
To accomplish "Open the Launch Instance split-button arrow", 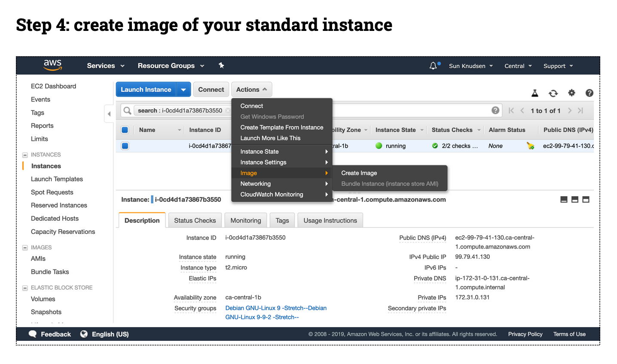I will (x=183, y=89).
